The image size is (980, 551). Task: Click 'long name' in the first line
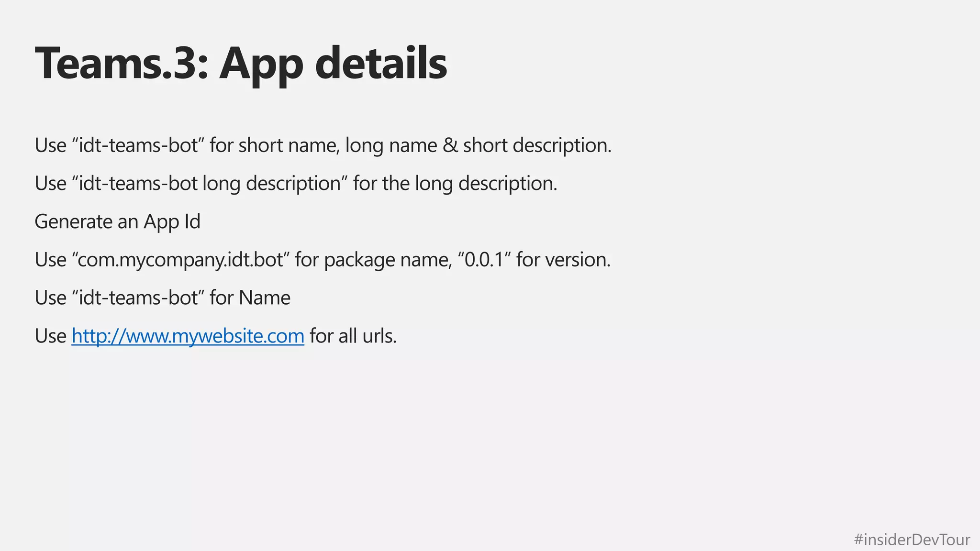pos(391,145)
